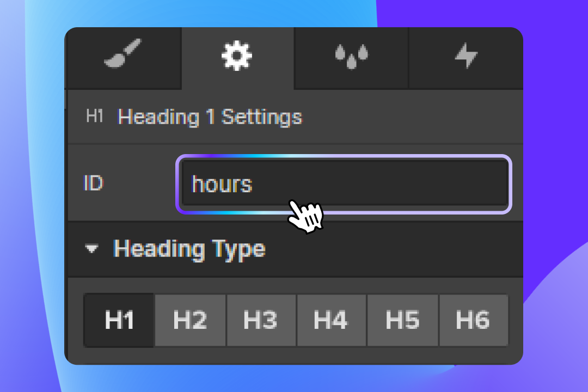588x392 pixels.
Task: Click the ID label
Action: click(93, 184)
